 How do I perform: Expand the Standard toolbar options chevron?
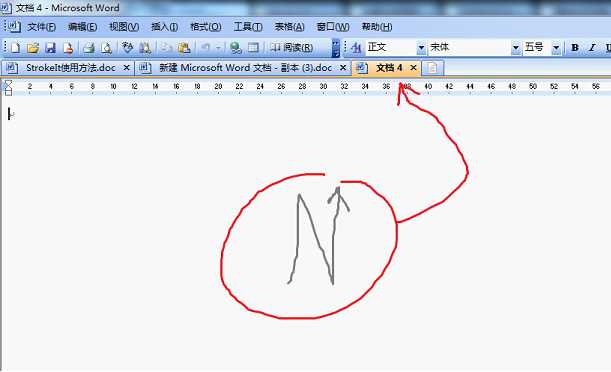[336, 48]
